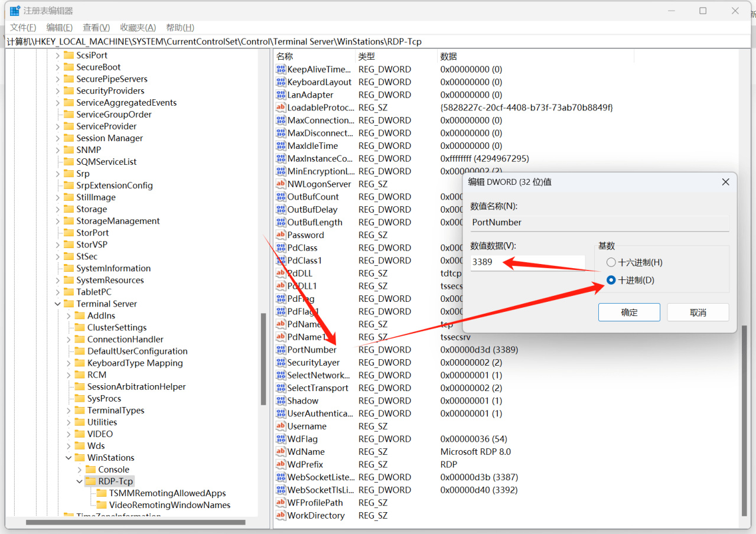The height and width of the screenshot is (534, 756).
Task: Expand the Console tree node
Action: coord(80,469)
